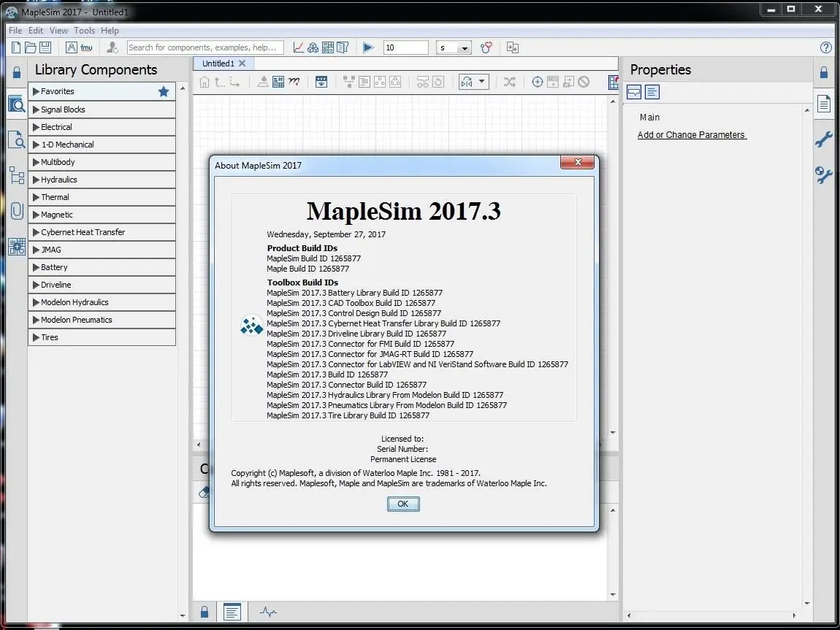Screen dimensions: 840x630
Task: Open help via the question mark icon
Action: point(826,47)
